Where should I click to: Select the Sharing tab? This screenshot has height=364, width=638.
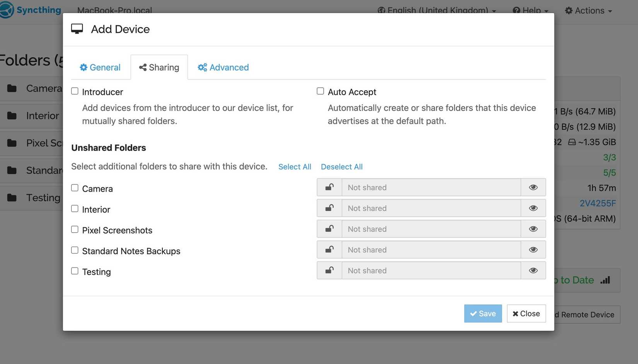(x=159, y=67)
